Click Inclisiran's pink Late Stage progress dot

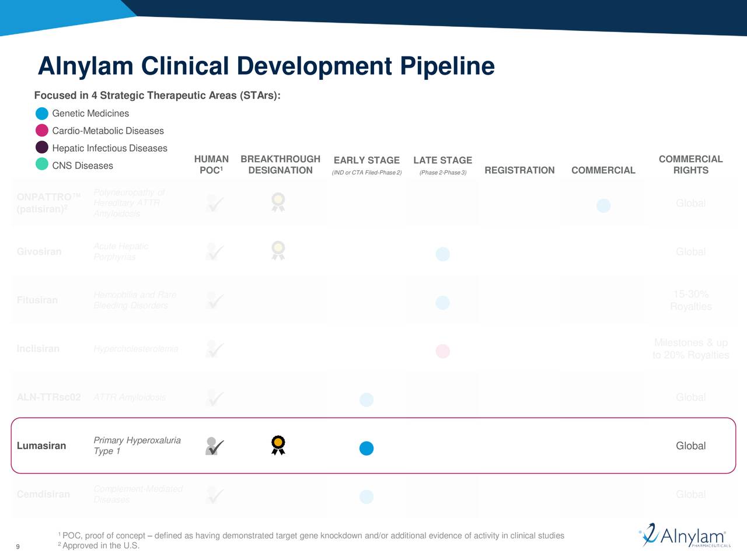[x=442, y=351]
